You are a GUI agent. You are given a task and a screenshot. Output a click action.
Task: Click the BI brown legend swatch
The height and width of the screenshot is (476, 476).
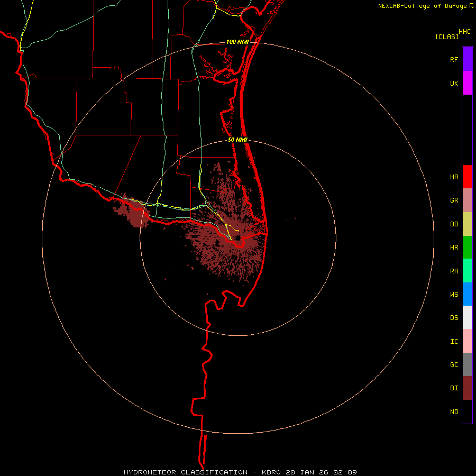click(467, 388)
